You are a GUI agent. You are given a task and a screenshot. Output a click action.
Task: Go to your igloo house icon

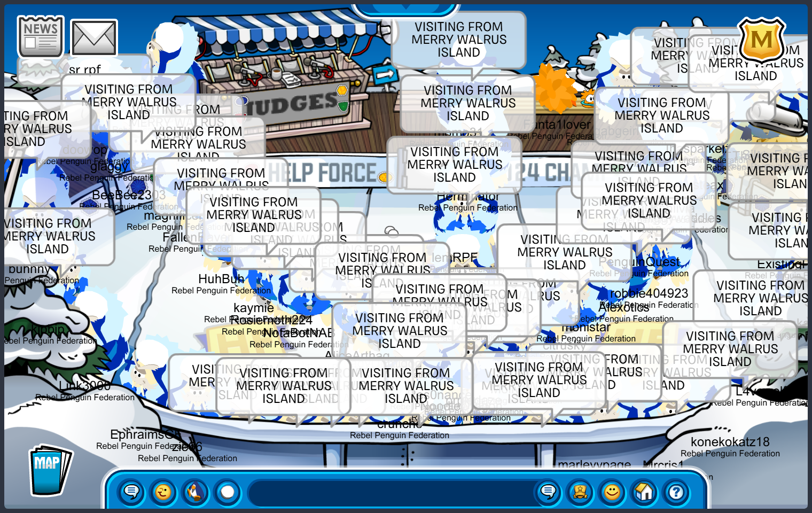click(644, 492)
